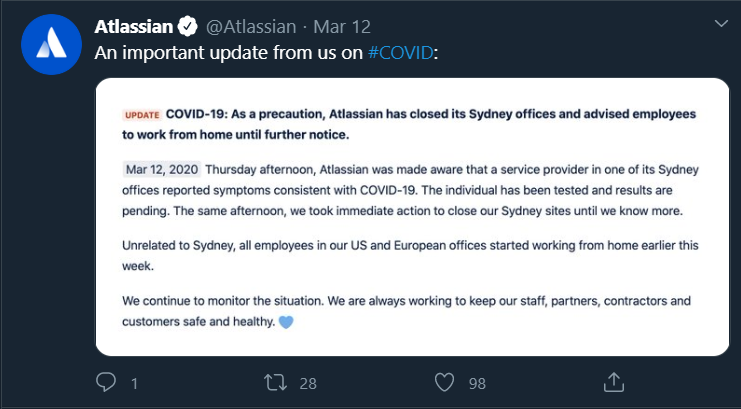The height and width of the screenshot is (409, 741).
Task: Click the reply count 1
Action: pyautogui.click(x=134, y=383)
